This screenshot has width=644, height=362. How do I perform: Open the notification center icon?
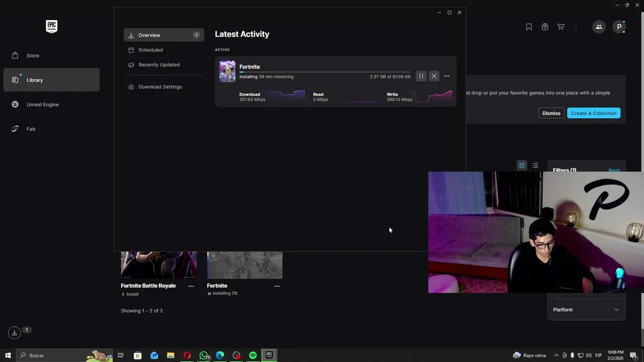click(x=633, y=355)
